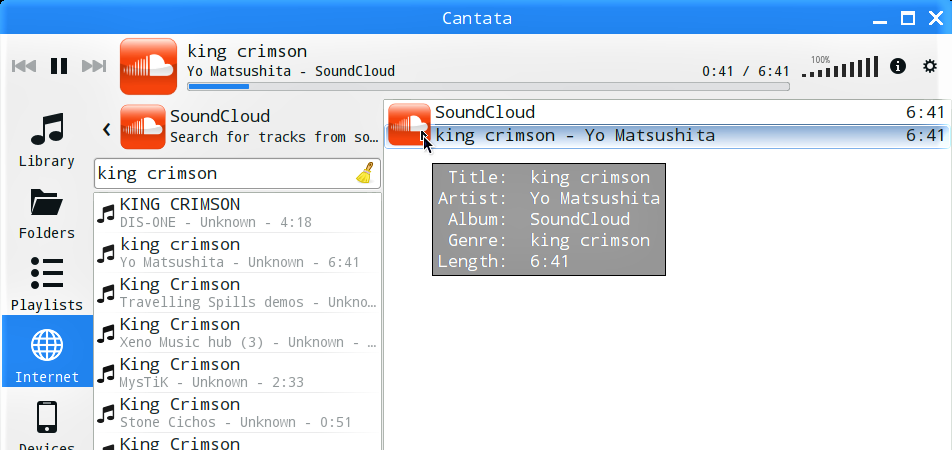The image size is (952, 450).
Task: Select King Crimson Xeno Music hub result
Action: (237, 333)
